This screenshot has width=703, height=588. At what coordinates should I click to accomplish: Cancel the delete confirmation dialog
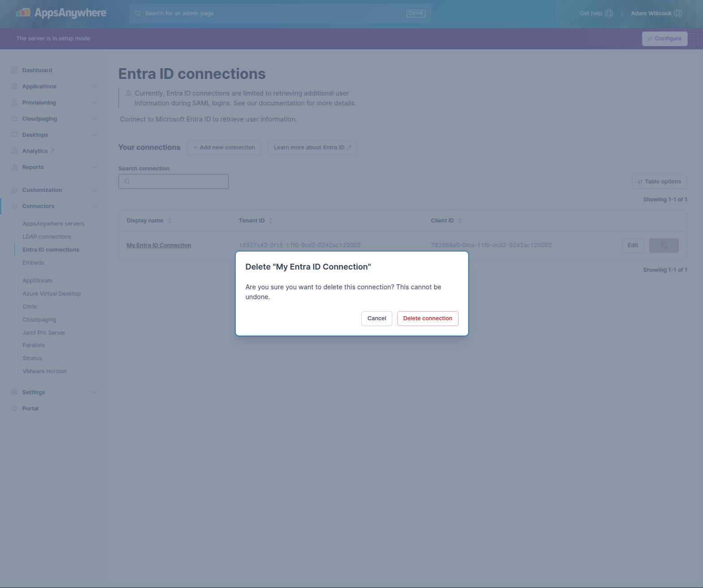377,318
